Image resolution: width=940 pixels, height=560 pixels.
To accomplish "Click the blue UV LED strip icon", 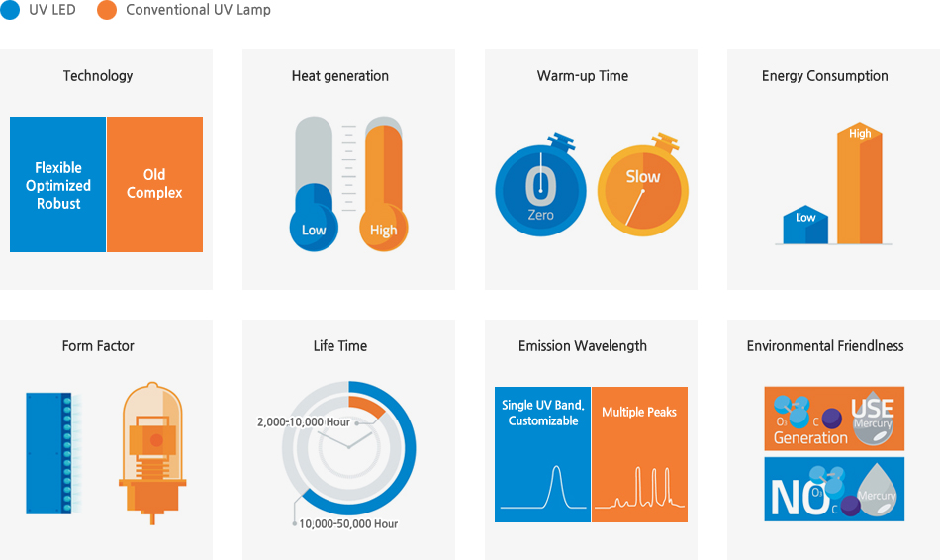I will [49, 452].
